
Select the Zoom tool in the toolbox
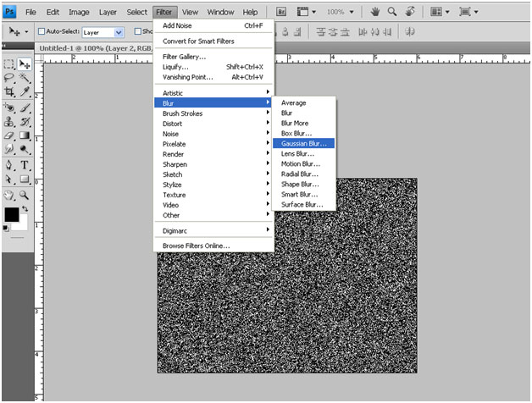[25, 195]
